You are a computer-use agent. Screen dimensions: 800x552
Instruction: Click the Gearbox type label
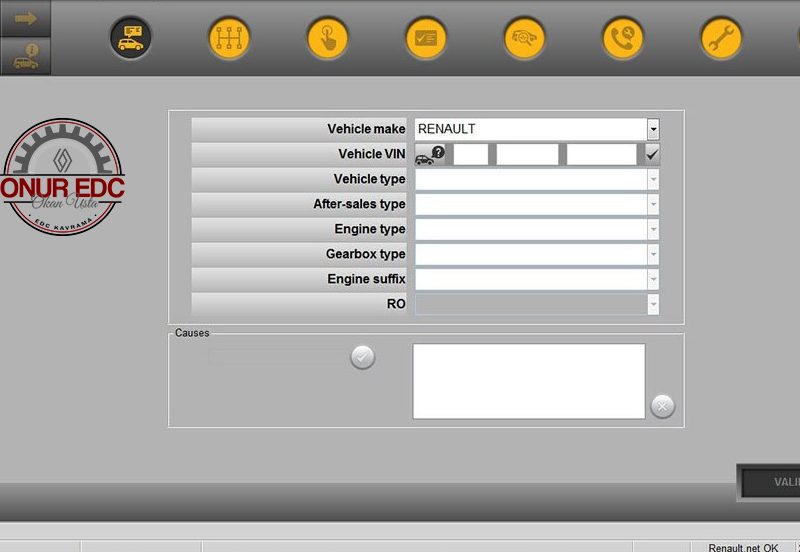pyautogui.click(x=365, y=254)
